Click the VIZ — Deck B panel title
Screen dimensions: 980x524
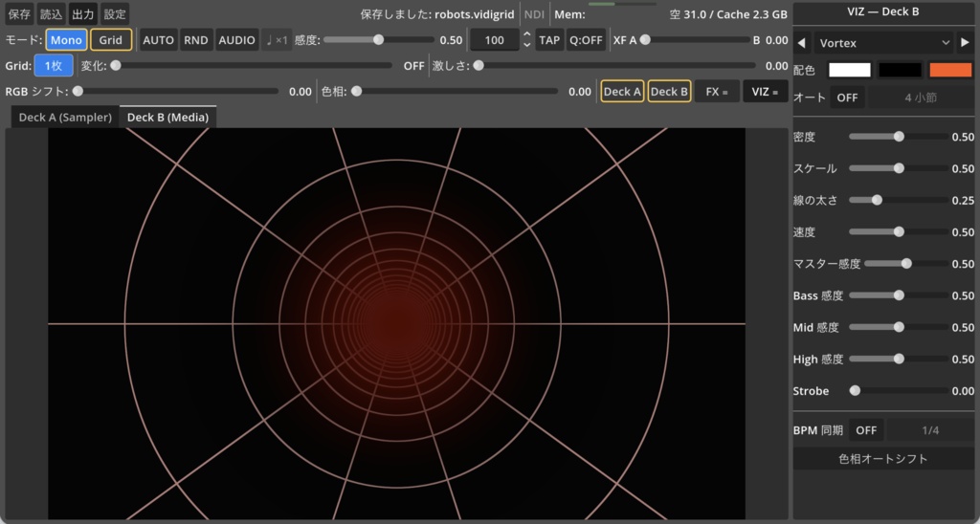coord(882,11)
